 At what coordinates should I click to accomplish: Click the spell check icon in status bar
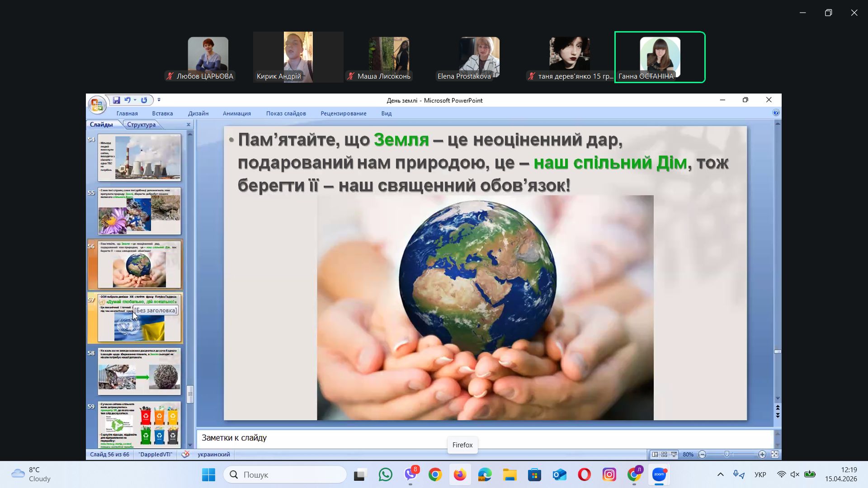(185, 455)
